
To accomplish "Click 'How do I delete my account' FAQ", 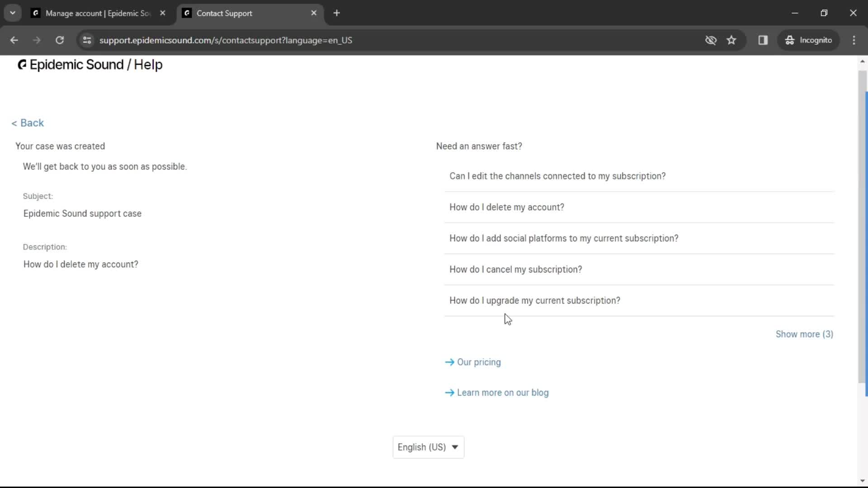I will pos(507,207).
